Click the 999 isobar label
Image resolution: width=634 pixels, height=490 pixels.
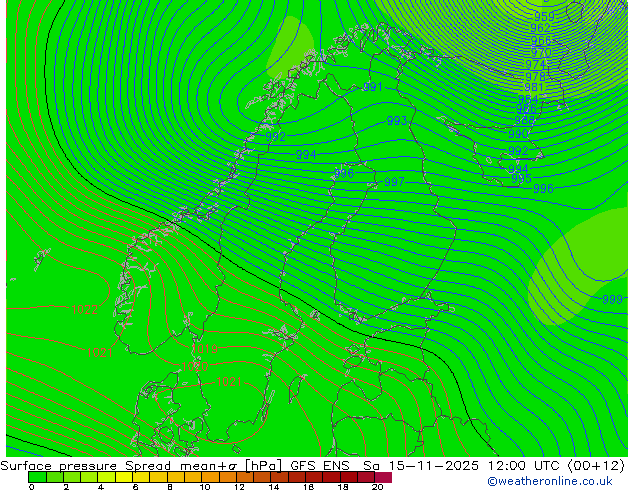[613, 299]
